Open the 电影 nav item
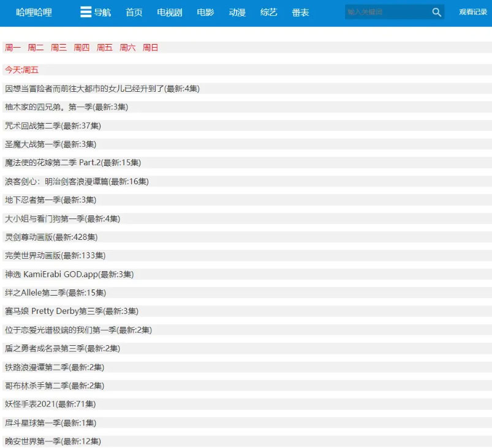Viewport: 492px width, 448px height. pyautogui.click(x=205, y=12)
